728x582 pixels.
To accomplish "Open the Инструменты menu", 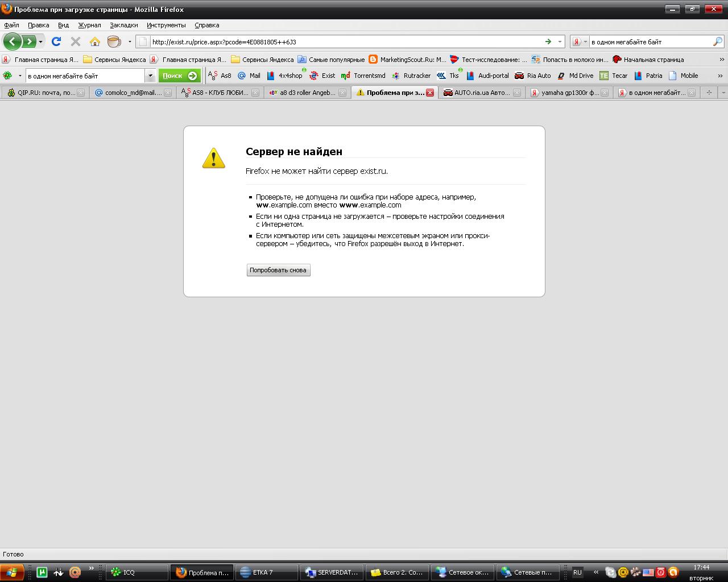I will pyautogui.click(x=166, y=25).
